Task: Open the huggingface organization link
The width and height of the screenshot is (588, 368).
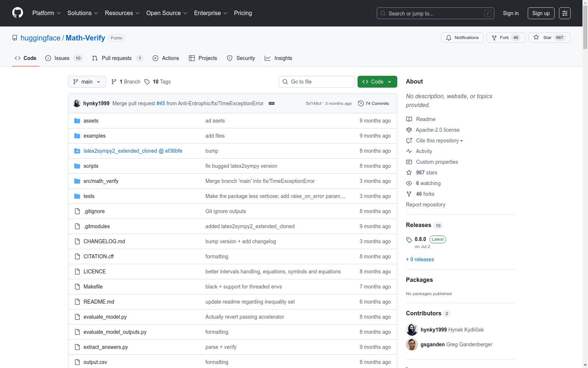Action: (x=40, y=38)
